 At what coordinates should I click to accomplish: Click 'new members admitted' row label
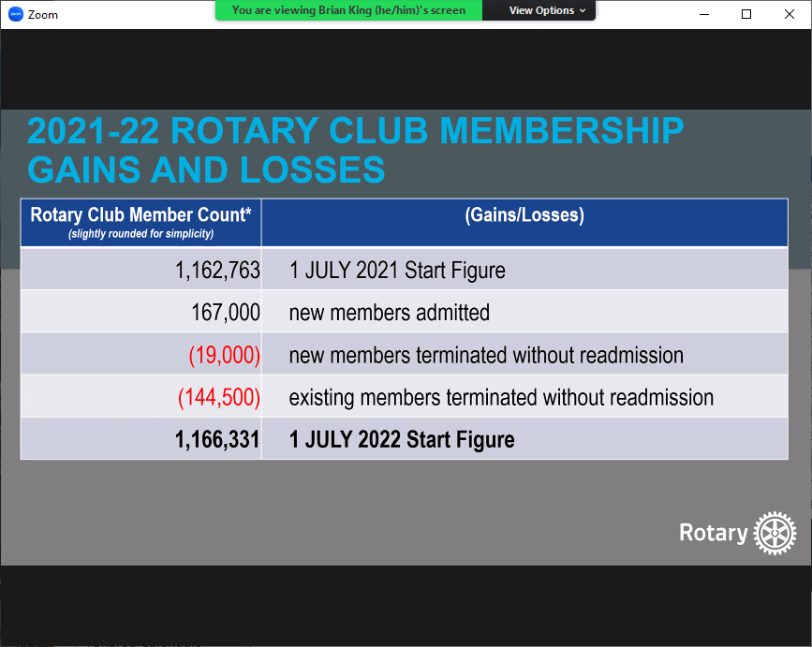pyautogui.click(x=389, y=313)
